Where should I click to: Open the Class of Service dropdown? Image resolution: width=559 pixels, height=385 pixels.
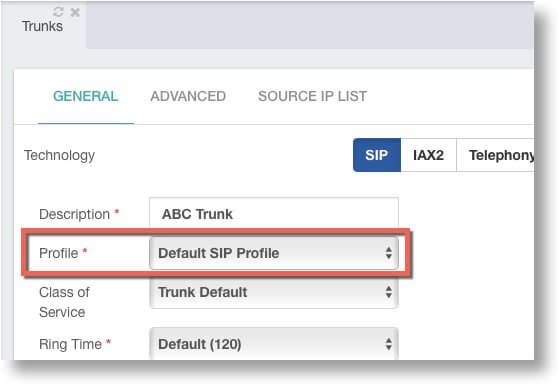(x=274, y=293)
